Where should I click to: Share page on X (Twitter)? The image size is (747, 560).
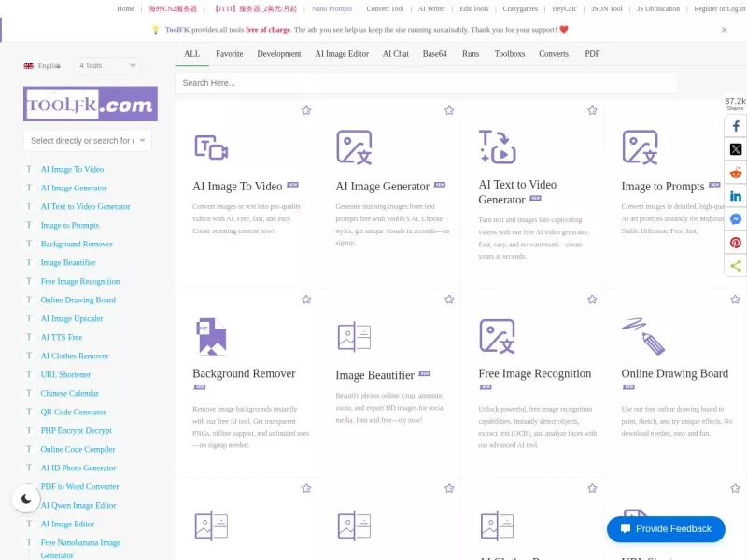tap(736, 149)
